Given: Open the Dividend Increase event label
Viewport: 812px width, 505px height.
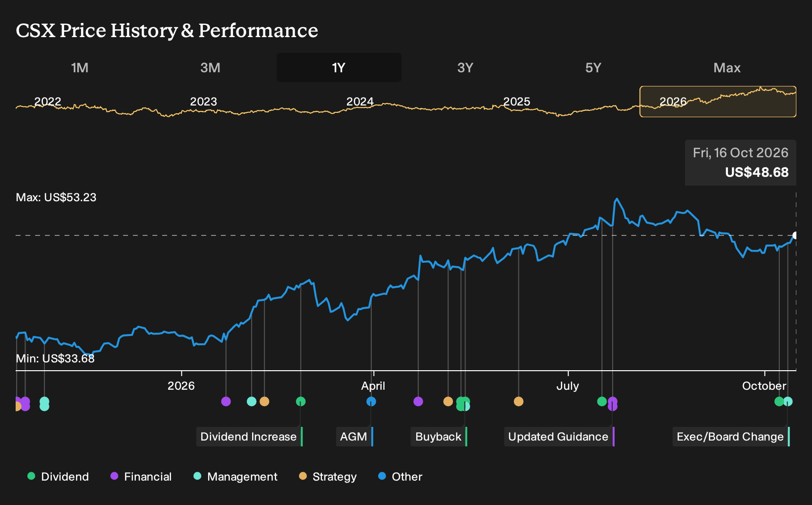Looking at the screenshot, I should 250,437.
